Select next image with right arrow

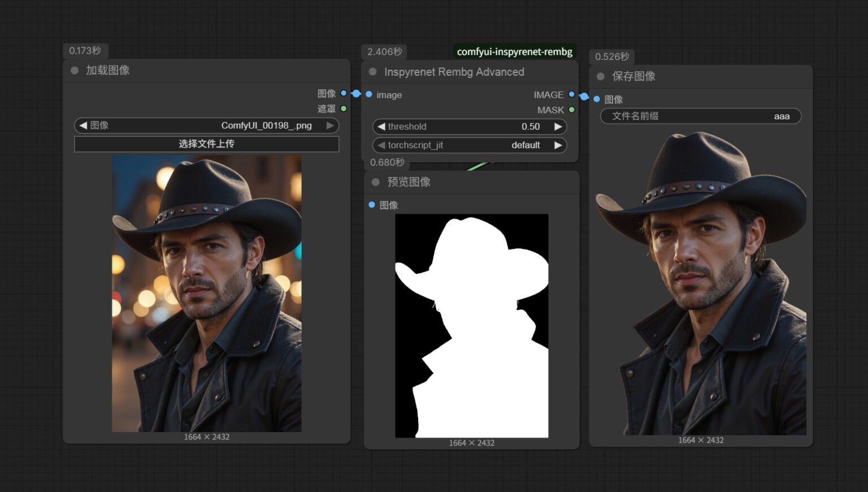(x=330, y=126)
